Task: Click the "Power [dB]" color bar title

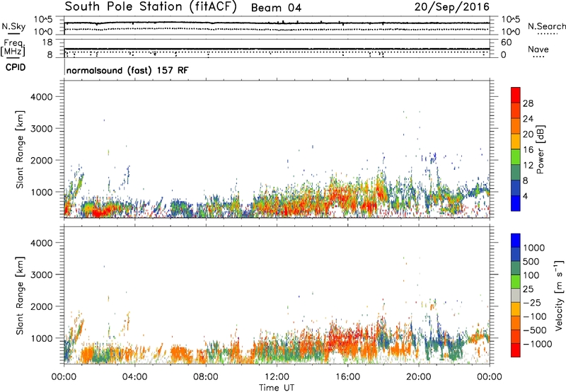Action: coord(541,149)
